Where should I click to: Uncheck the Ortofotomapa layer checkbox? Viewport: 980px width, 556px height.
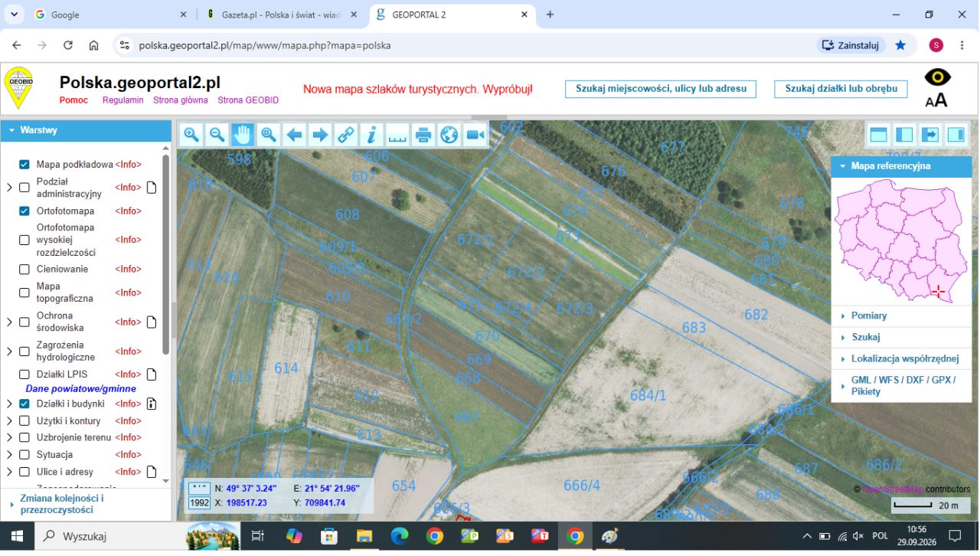(x=24, y=211)
